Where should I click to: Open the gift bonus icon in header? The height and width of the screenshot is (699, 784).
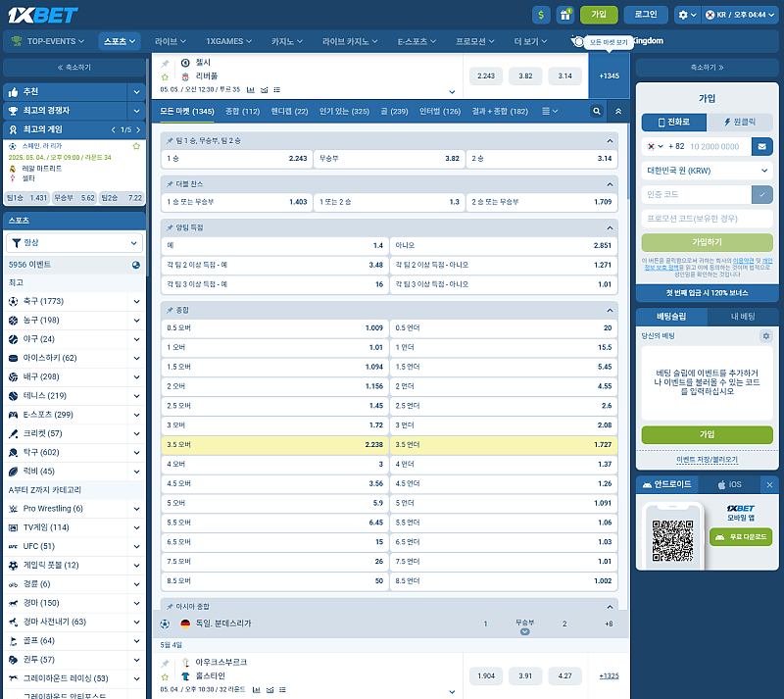[x=564, y=15]
